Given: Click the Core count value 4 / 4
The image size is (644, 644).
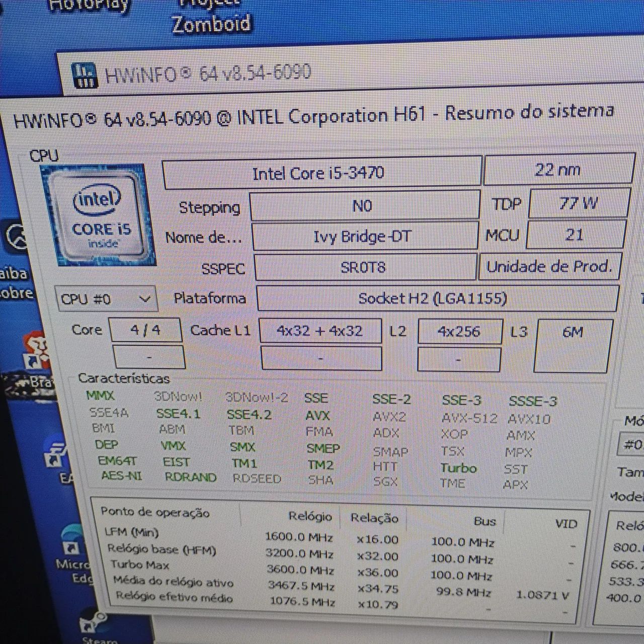Looking at the screenshot, I should [145, 330].
